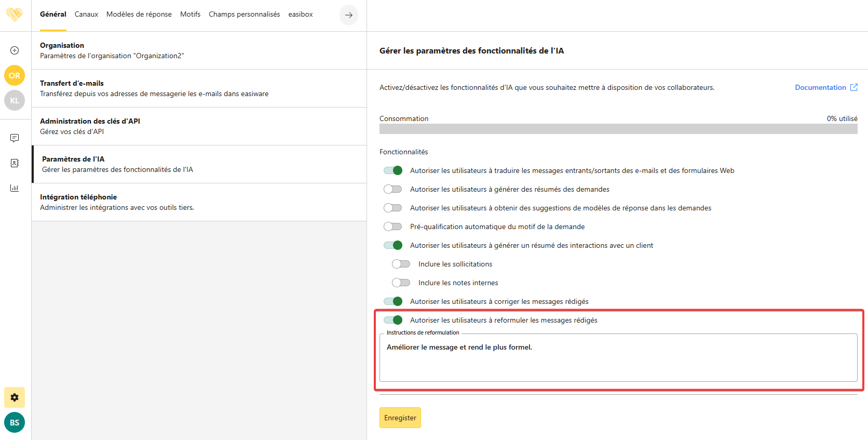Image resolution: width=868 pixels, height=440 pixels.
Task: Open the Modèles de réponse tab
Action: pyautogui.click(x=139, y=15)
